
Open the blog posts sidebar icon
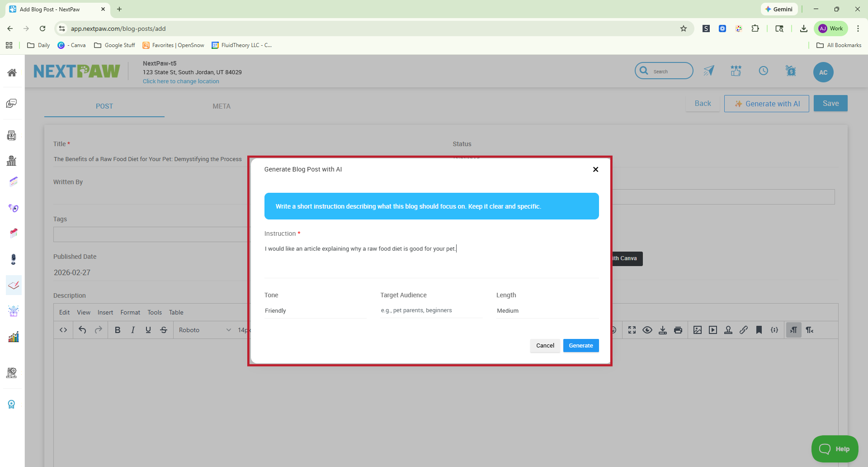(14, 285)
